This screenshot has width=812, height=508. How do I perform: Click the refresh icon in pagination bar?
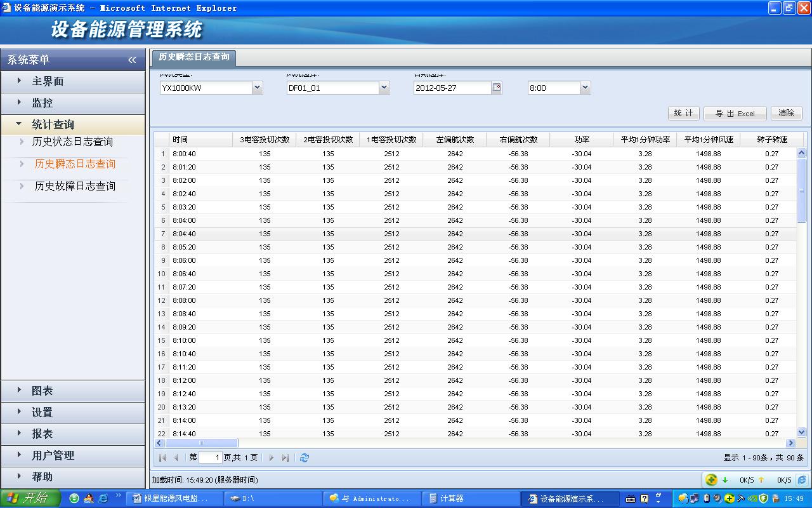(x=304, y=457)
